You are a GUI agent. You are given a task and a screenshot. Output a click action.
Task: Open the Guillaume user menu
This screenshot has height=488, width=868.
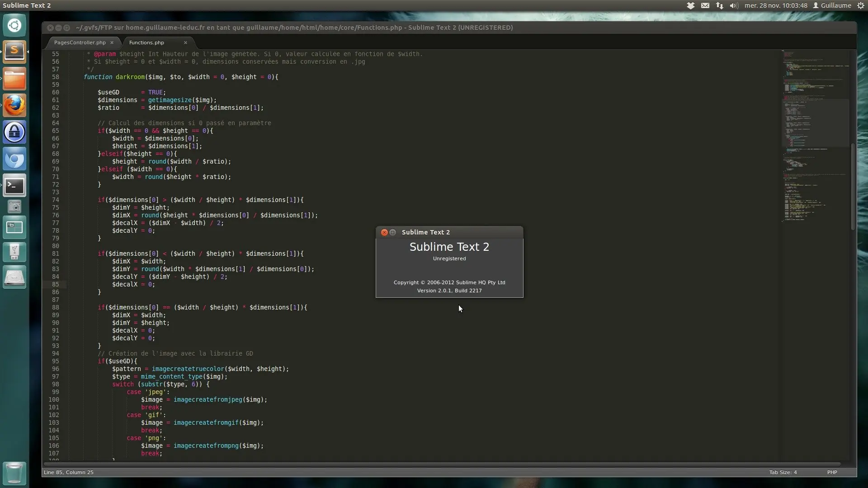pos(832,5)
